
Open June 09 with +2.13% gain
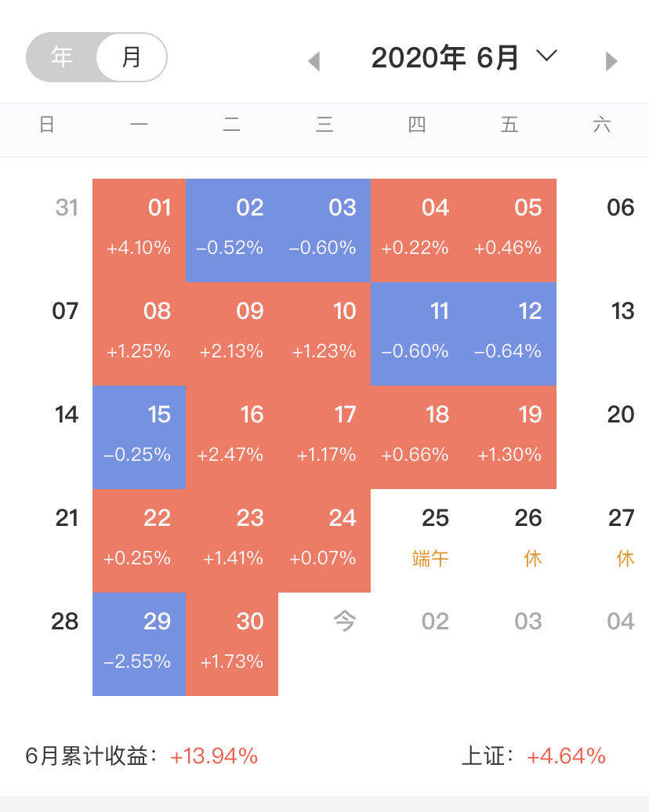pos(232,333)
